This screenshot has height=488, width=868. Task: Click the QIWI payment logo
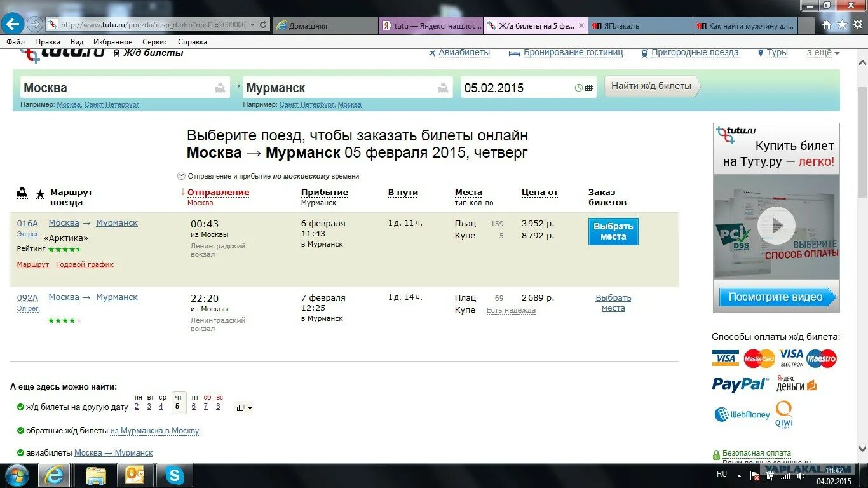(784, 414)
